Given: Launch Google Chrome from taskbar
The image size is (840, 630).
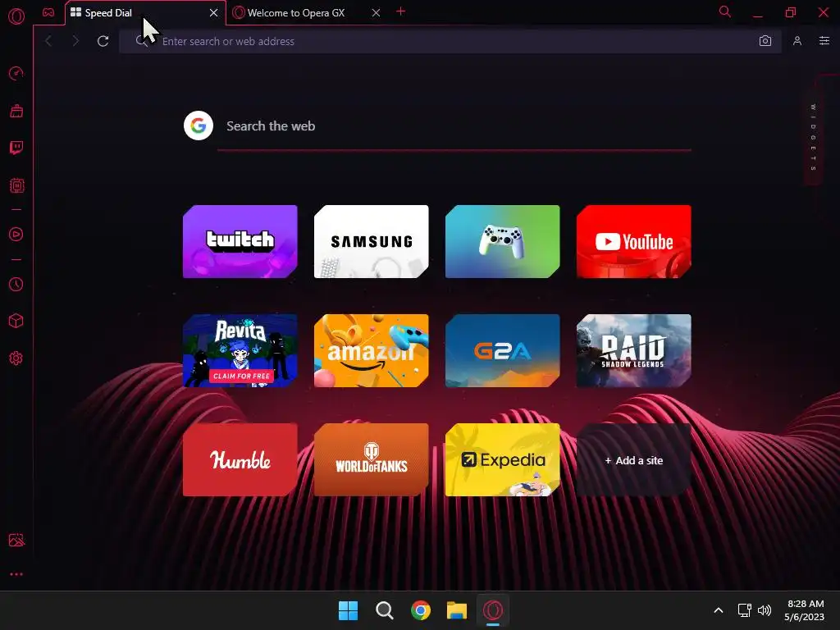Looking at the screenshot, I should pyautogui.click(x=421, y=610).
